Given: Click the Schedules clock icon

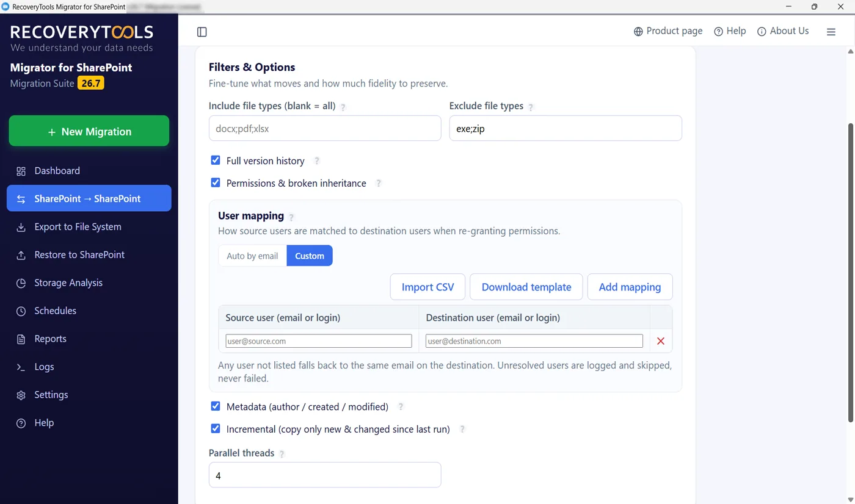Looking at the screenshot, I should click(x=21, y=312).
